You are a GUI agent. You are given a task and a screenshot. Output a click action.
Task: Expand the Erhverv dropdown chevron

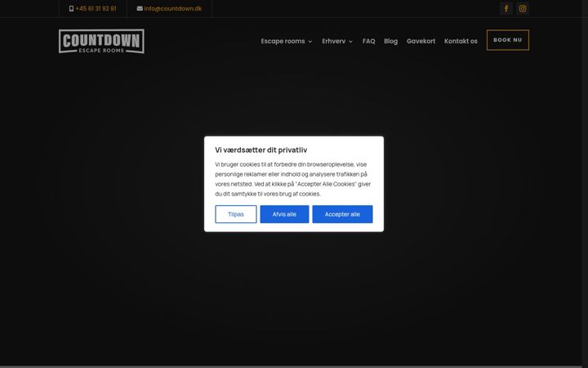click(x=350, y=42)
